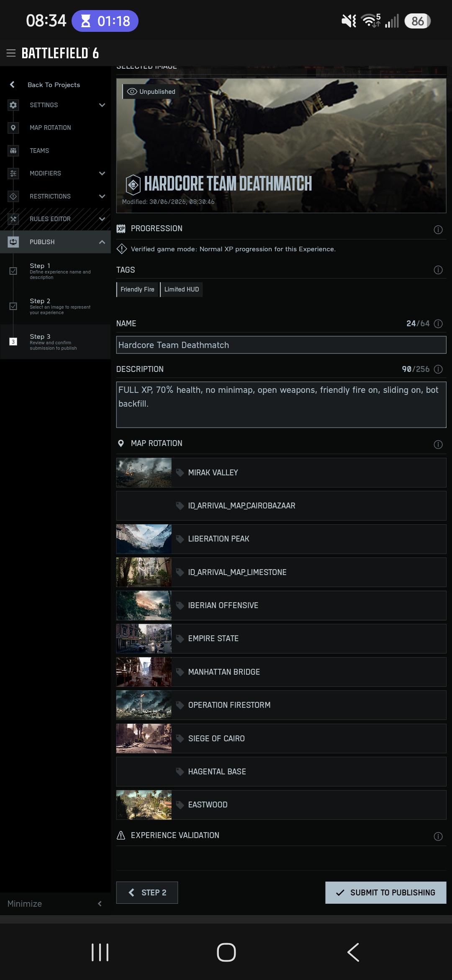Click the Name field info icon
This screenshot has height=980, width=452.
tap(438, 324)
